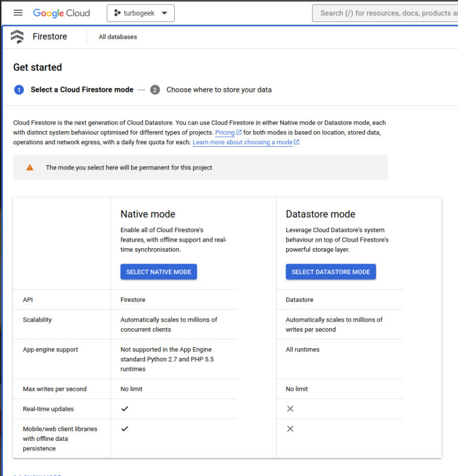This screenshot has height=476, width=458.
Task: Click external-link icon next to Pricing
Action: pyautogui.click(x=239, y=132)
